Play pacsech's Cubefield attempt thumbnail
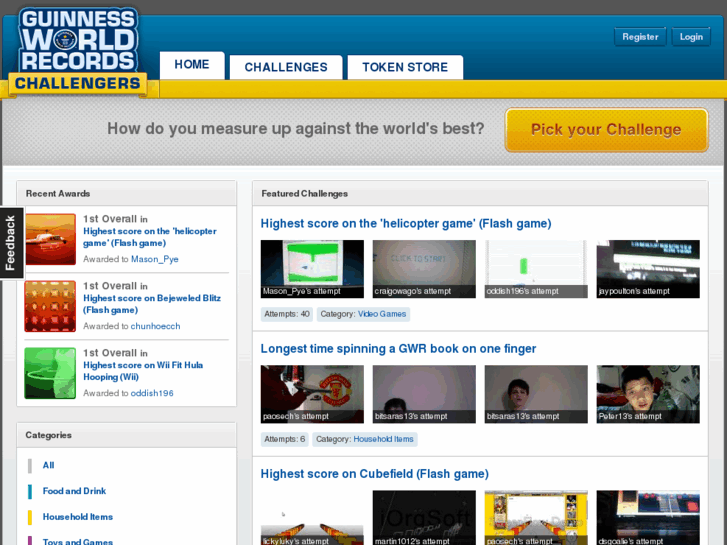Viewport: 727px width, 545px height. (536, 518)
